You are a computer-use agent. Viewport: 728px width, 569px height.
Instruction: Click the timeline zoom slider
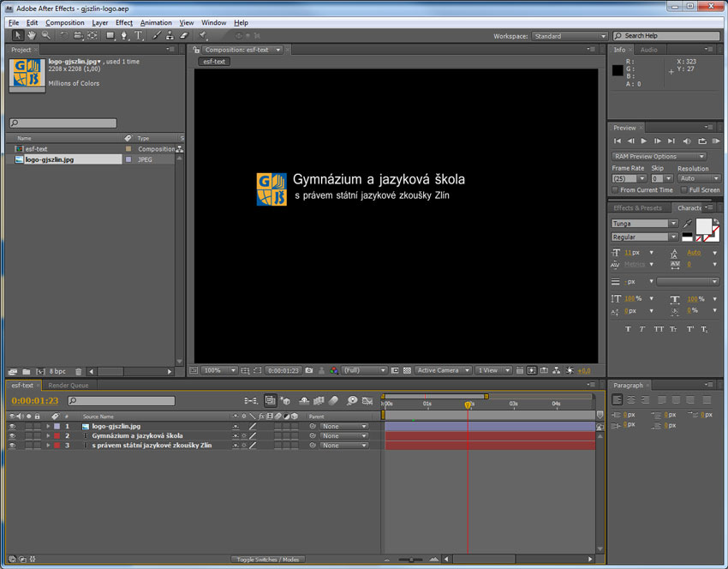pyautogui.click(x=410, y=560)
